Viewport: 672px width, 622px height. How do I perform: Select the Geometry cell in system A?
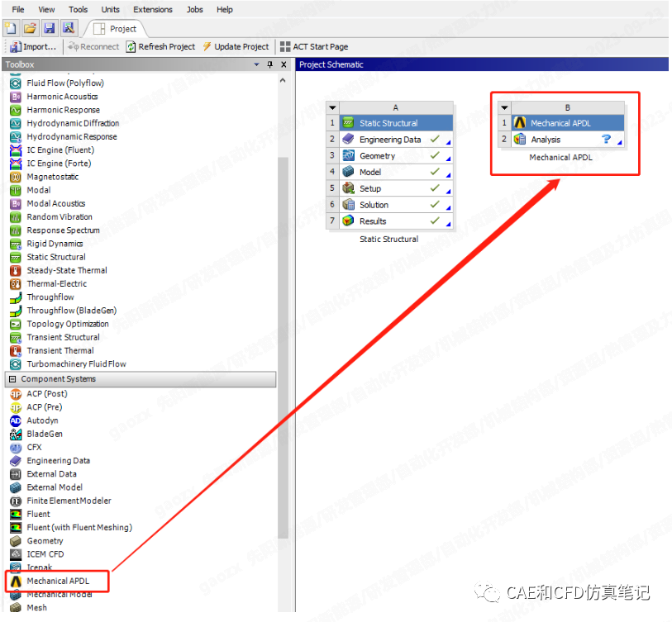click(x=396, y=156)
